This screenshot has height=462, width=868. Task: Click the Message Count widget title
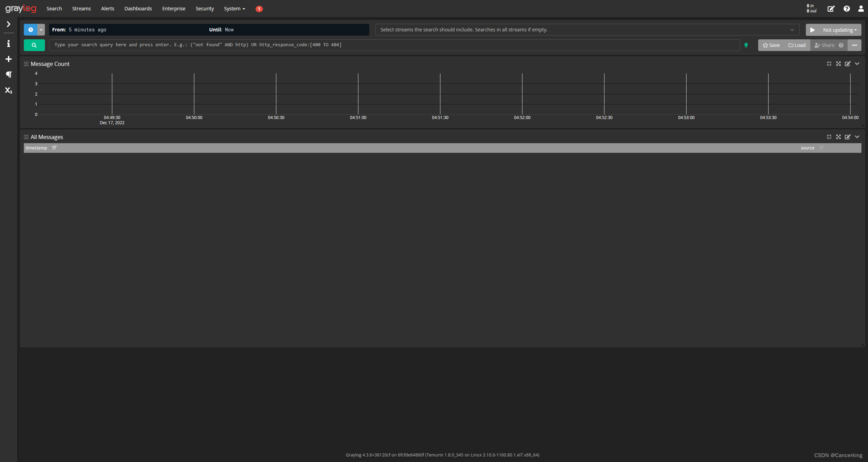point(50,64)
